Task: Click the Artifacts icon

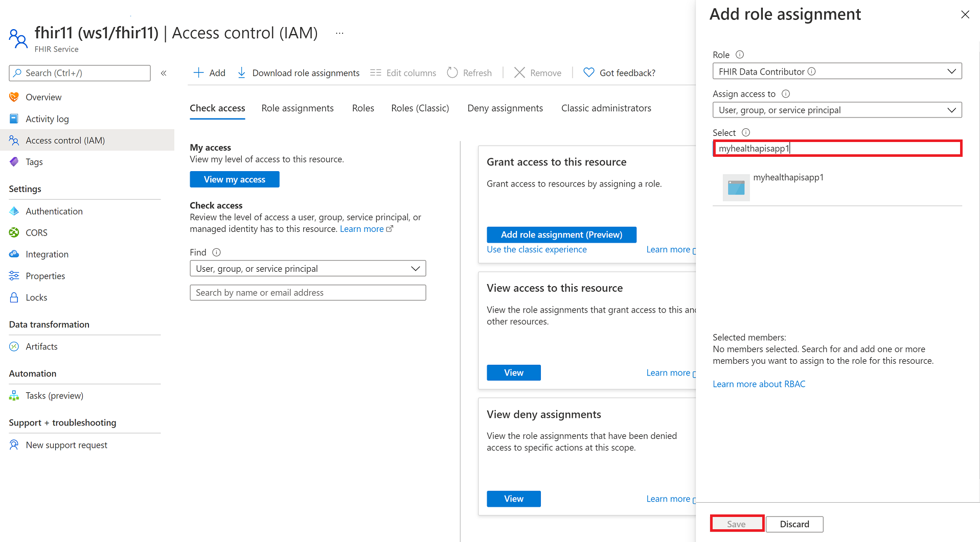Action: click(x=14, y=346)
